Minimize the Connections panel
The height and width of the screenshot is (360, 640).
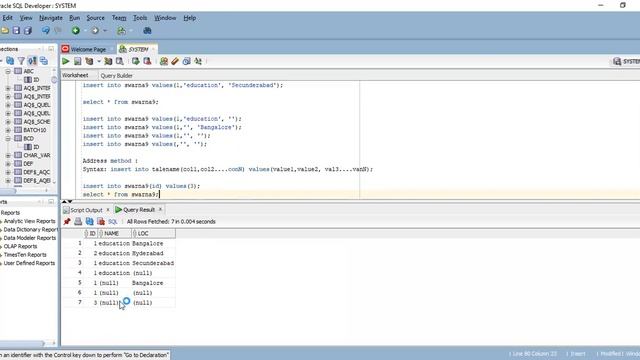[x=51, y=49]
